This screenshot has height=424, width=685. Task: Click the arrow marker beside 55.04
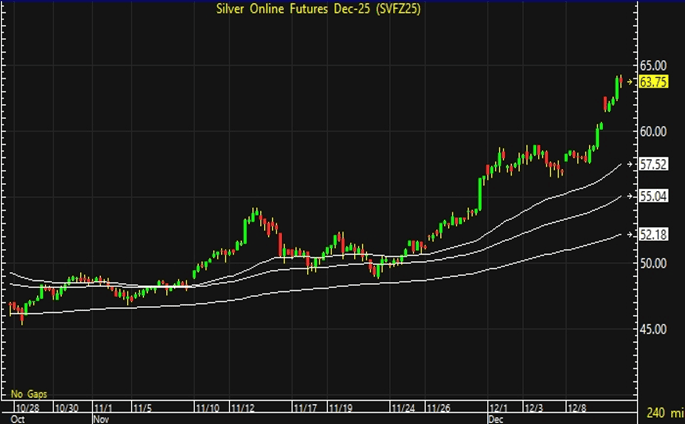[630, 196]
